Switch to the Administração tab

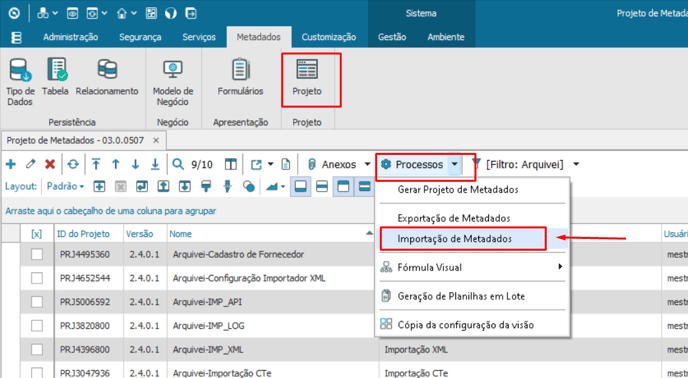click(71, 37)
